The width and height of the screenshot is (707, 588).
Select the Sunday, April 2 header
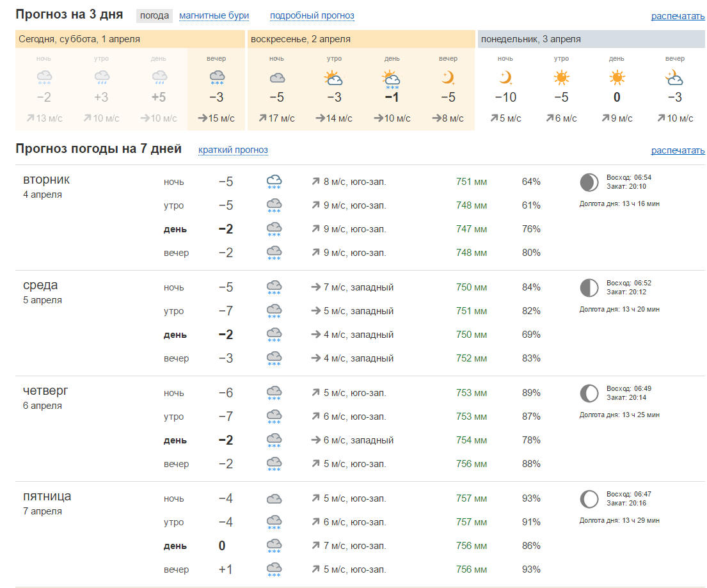click(x=301, y=39)
